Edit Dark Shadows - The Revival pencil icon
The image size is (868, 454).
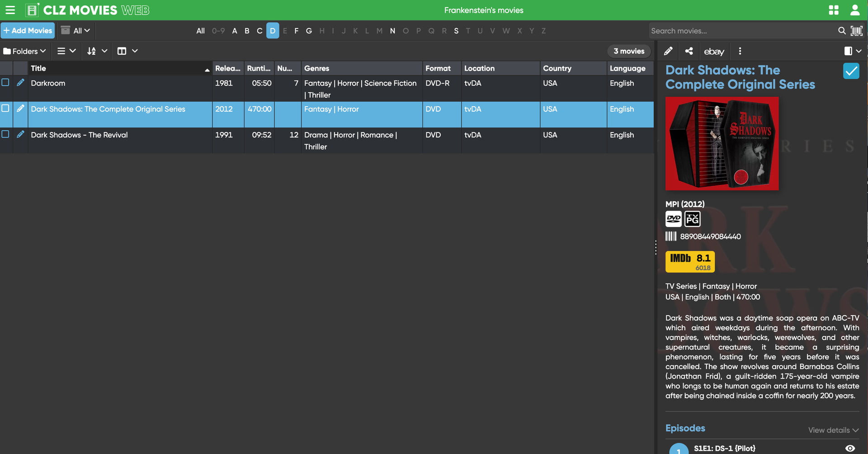click(x=20, y=134)
